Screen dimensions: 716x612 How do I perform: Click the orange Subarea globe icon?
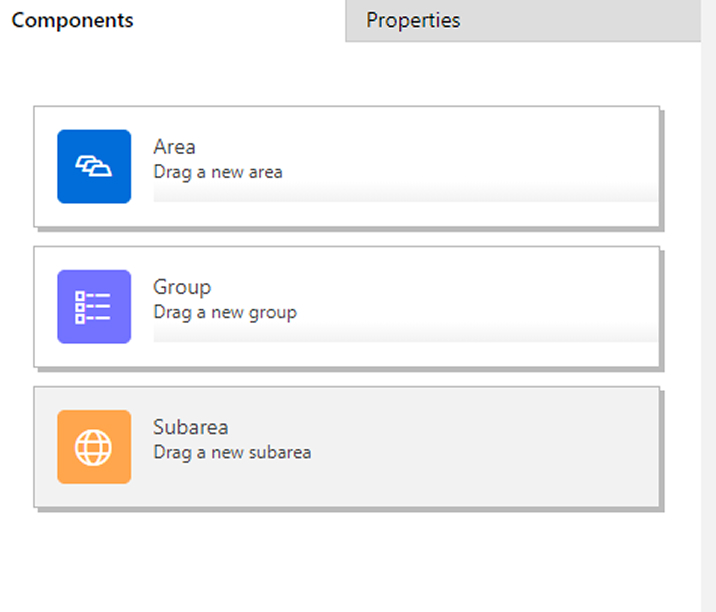[94, 447]
